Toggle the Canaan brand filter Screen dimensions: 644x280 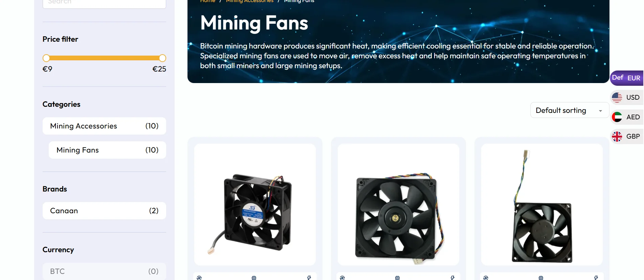click(x=104, y=211)
